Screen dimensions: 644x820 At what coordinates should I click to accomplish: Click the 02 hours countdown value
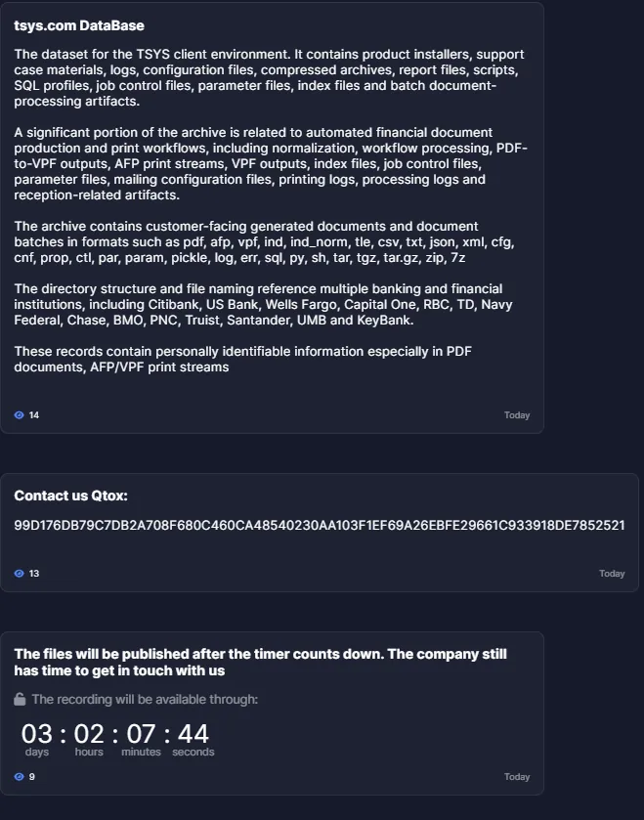click(x=89, y=734)
